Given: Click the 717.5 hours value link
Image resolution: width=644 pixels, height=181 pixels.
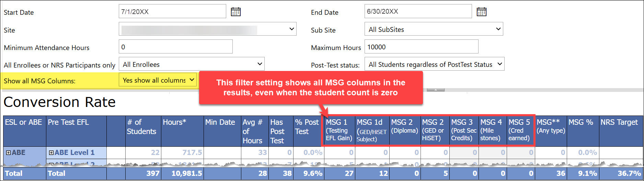Looking at the screenshot, I should (x=192, y=153).
